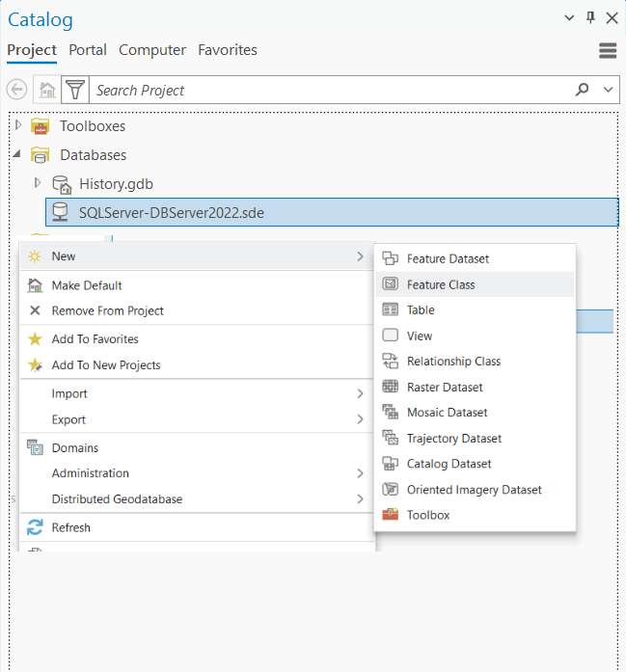The width and height of the screenshot is (626, 672).
Task: Click the Oriented Imagery Dataset icon
Action: click(391, 489)
